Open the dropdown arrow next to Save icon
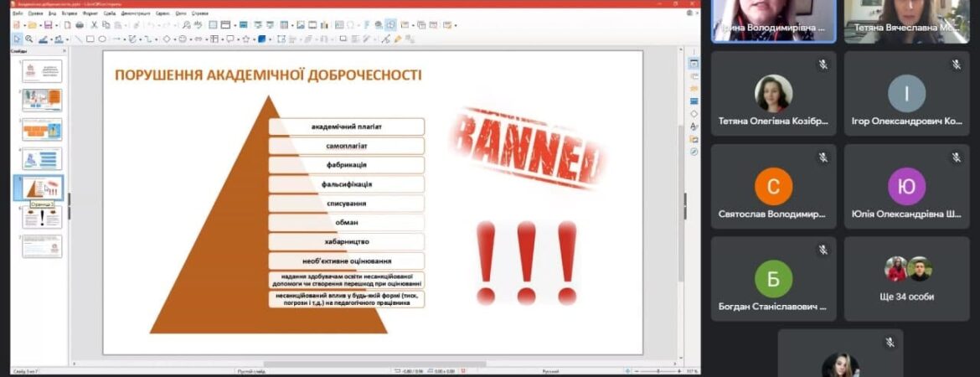The image size is (980, 377). point(55,25)
